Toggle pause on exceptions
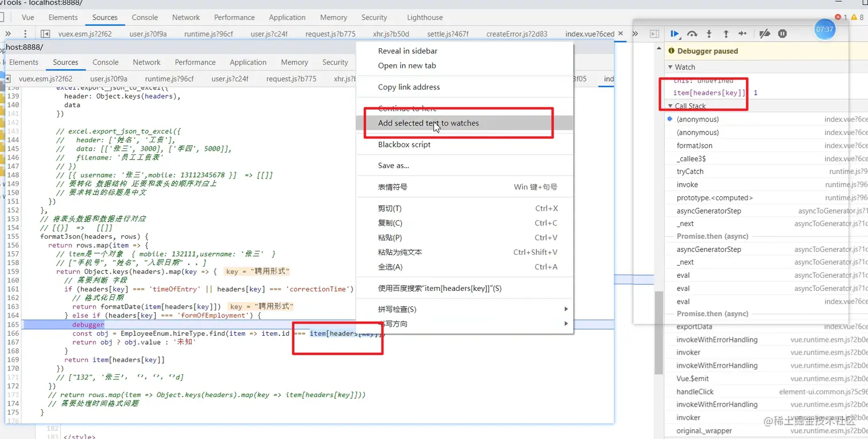 point(782,34)
